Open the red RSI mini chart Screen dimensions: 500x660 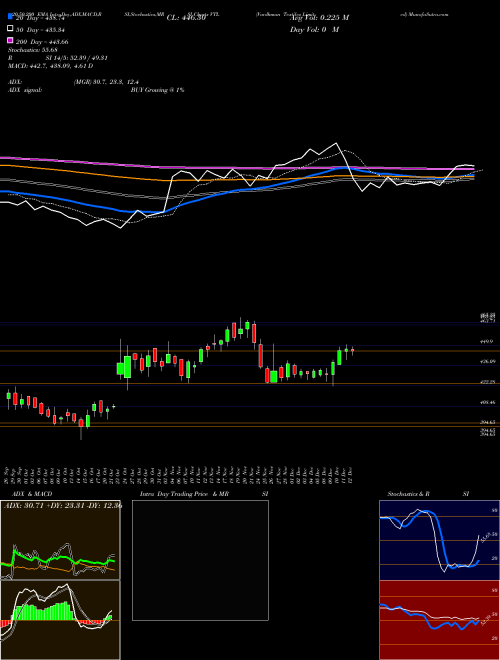[439, 620]
